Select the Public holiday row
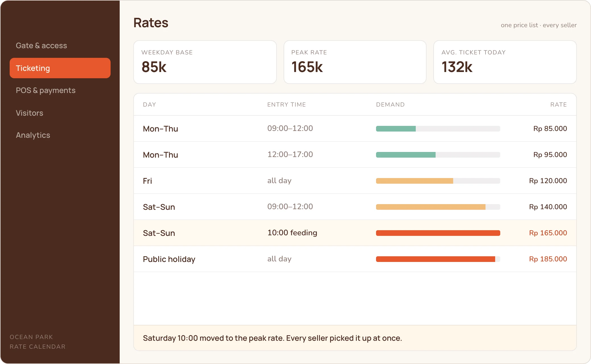This screenshot has height=364, width=591. click(355, 259)
